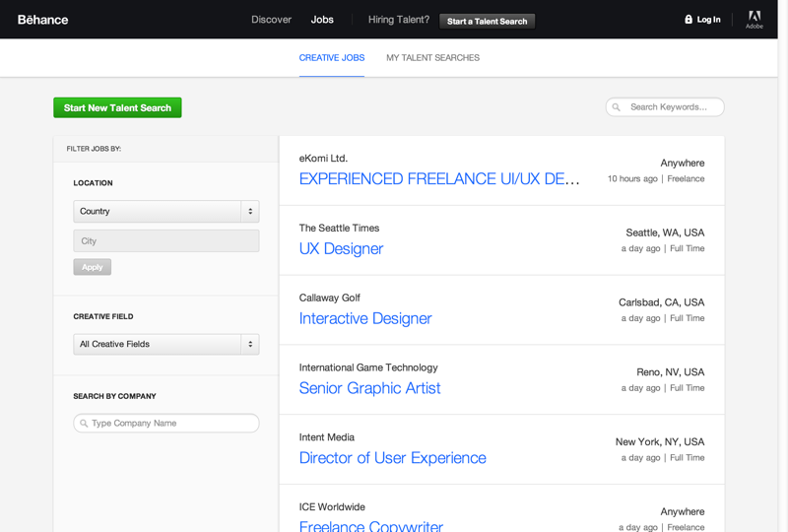This screenshot has width=788, height=532.
Task: Open the All Creative Fields dropdown
Action: point(166,345)
